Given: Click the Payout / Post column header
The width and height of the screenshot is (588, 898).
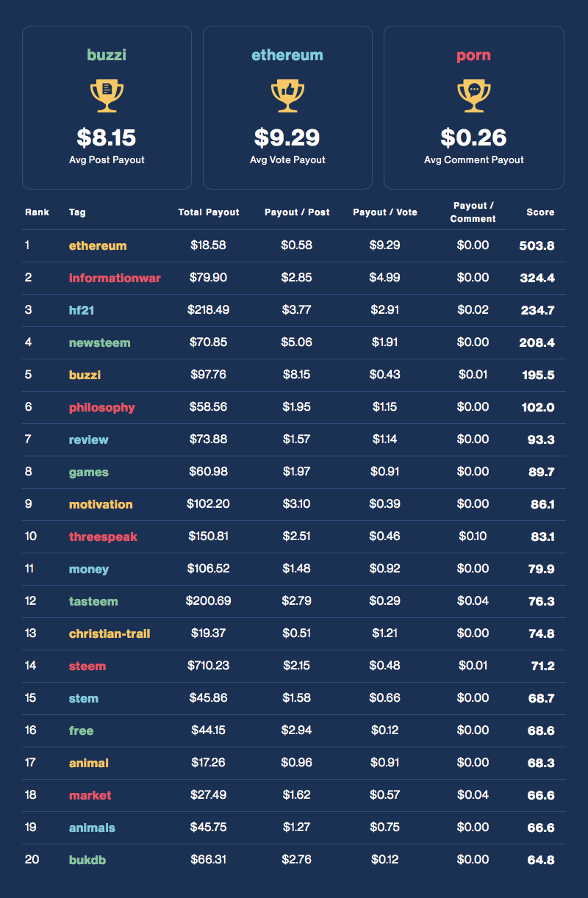Looking at the screenshot, I should point(297,212).
